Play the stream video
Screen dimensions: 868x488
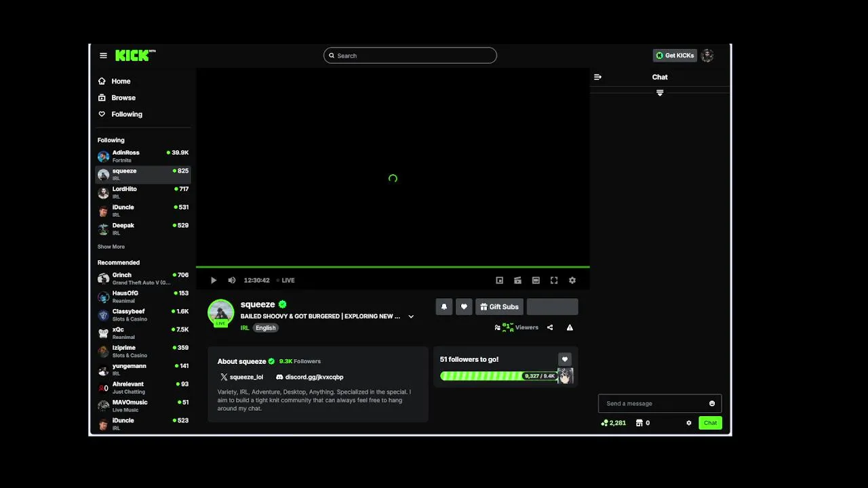point(214,280)
